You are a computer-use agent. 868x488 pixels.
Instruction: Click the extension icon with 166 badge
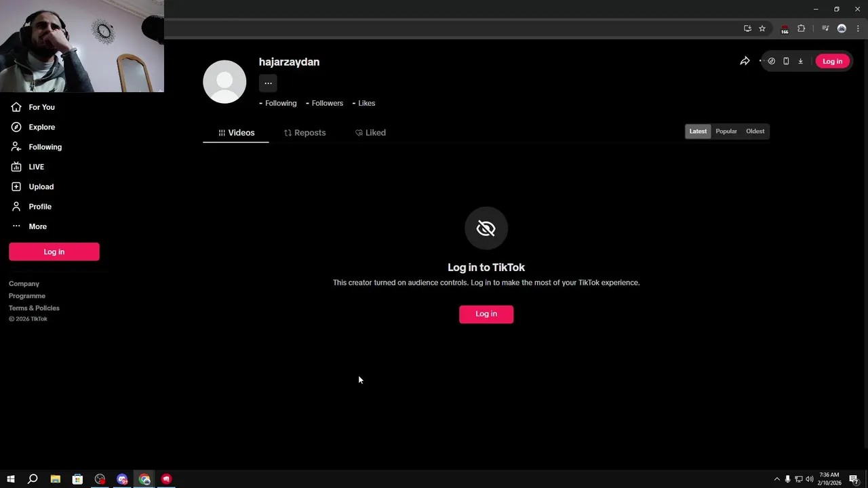[785, 29]
